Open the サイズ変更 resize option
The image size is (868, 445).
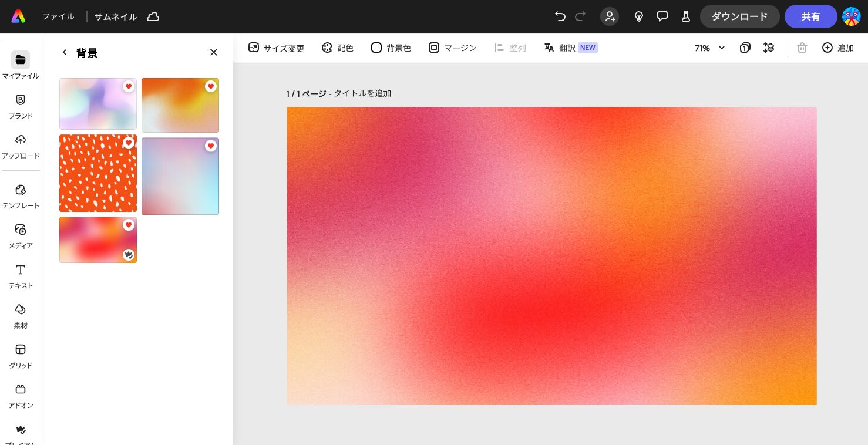pyautogui.click(x=276, y=48)
